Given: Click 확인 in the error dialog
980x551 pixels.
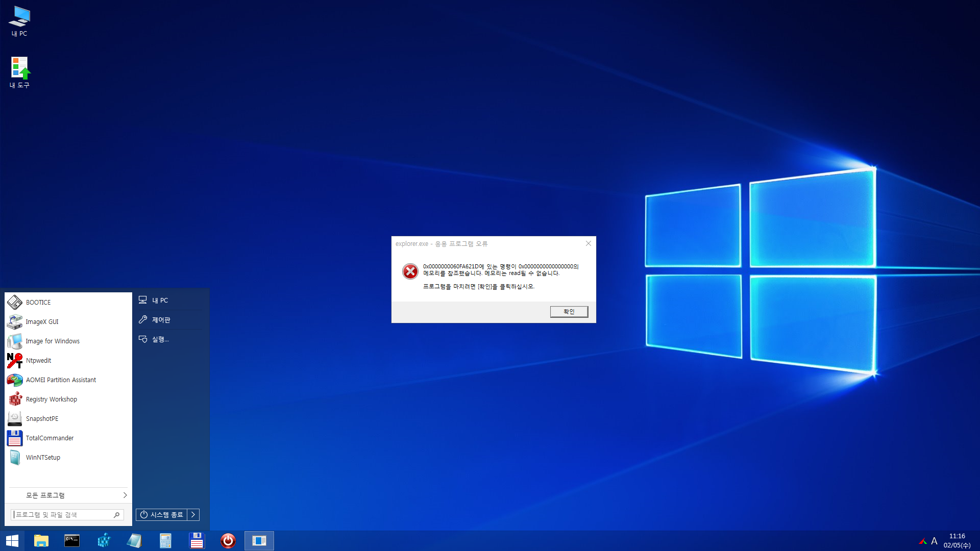Looking at the screenshot, I should tap(569, 311).
